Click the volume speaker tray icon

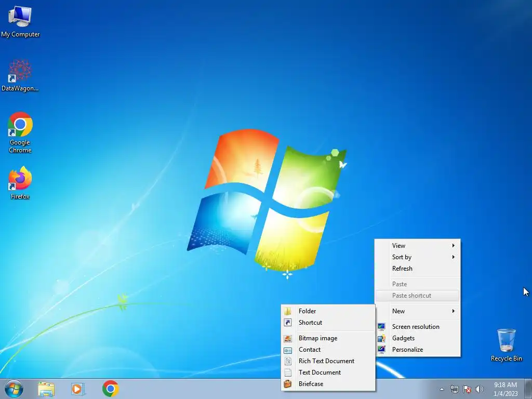480,389
